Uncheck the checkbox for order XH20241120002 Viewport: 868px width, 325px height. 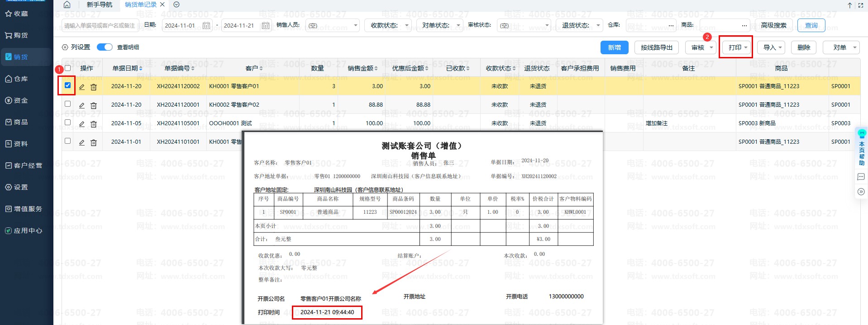[68, 85]
